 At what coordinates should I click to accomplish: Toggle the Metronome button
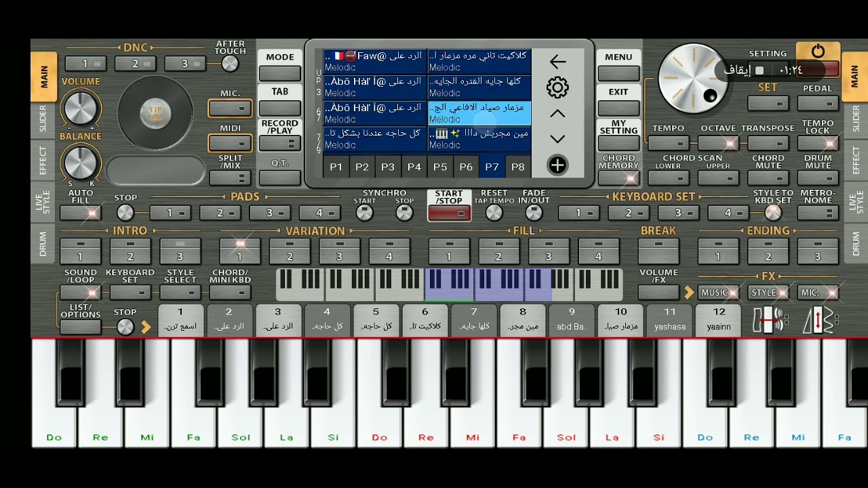(818, 213)
